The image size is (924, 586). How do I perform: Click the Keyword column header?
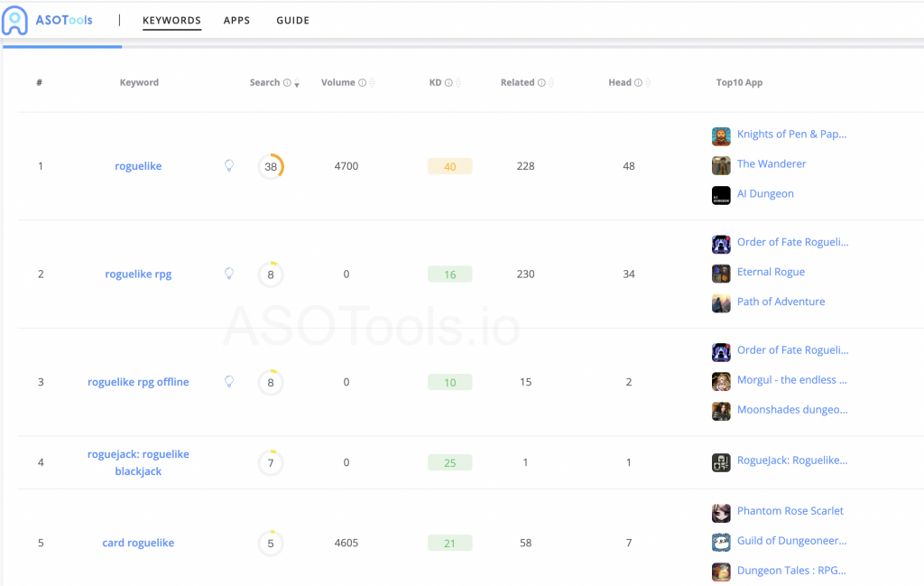click(x=139, y=82)
